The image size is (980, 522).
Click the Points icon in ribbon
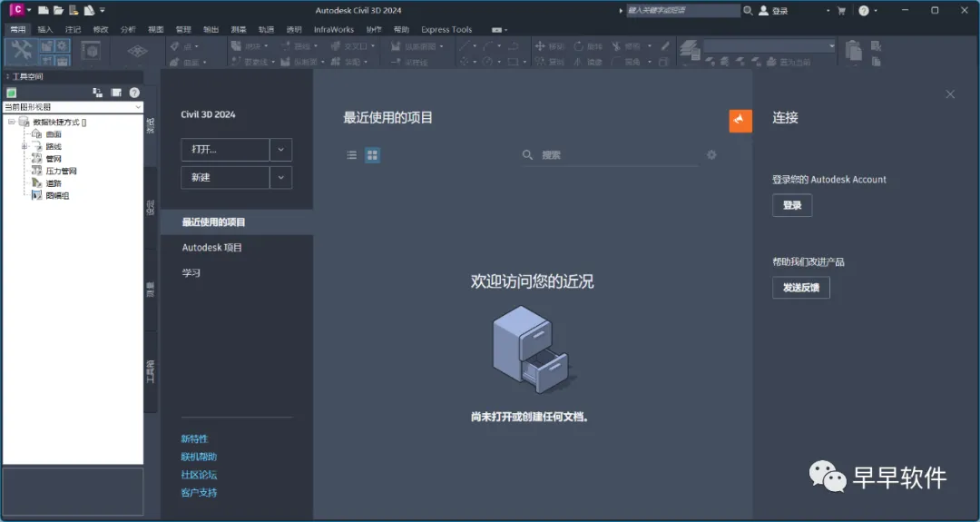(x=175, y=46)
